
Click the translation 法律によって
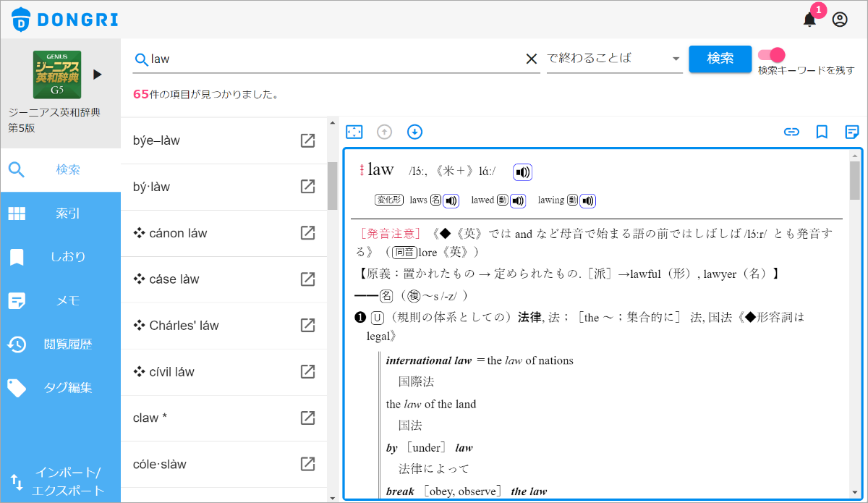[x=434, y=468]
